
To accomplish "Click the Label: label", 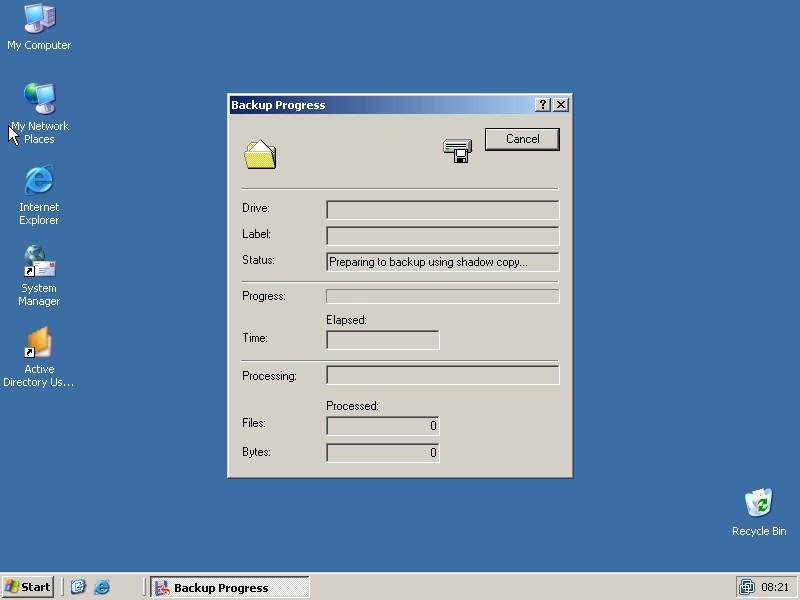I will pyautogui.click(x=257, y=234).
